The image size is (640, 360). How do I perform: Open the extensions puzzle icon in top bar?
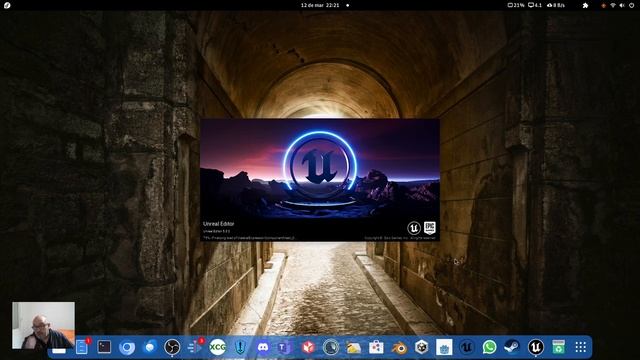585,5
